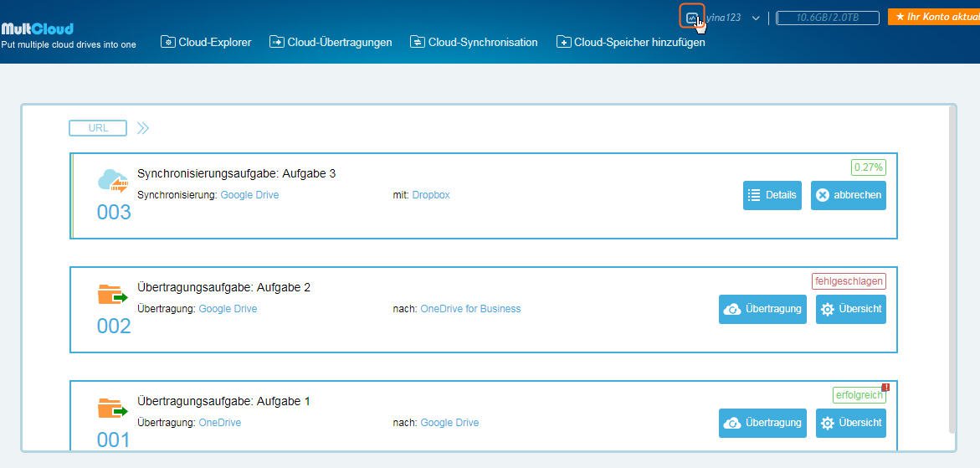Click the URL button
980x468 pixels.
[x=98, y=128]
